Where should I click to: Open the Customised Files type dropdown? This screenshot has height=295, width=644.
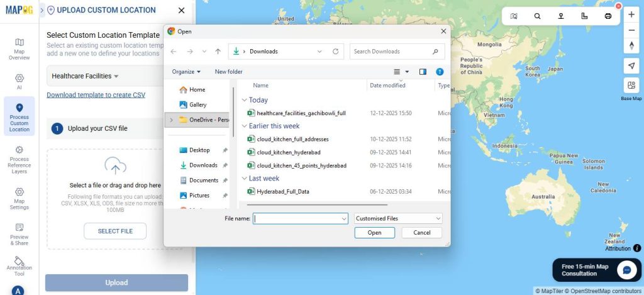point(397,218)
